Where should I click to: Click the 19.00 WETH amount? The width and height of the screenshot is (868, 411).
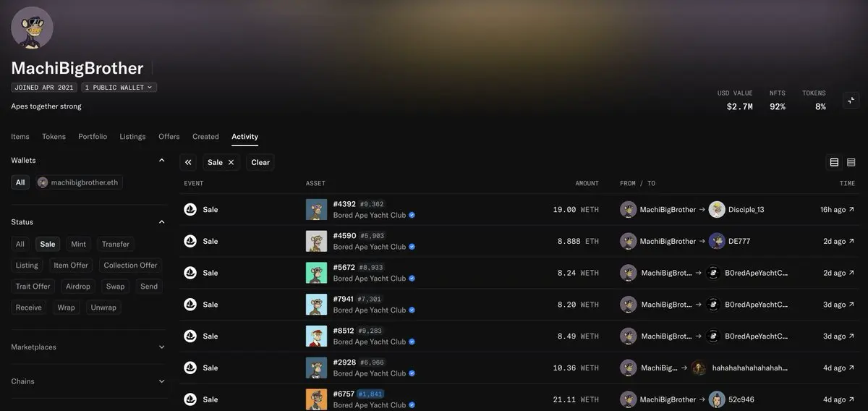coord(576,210)
